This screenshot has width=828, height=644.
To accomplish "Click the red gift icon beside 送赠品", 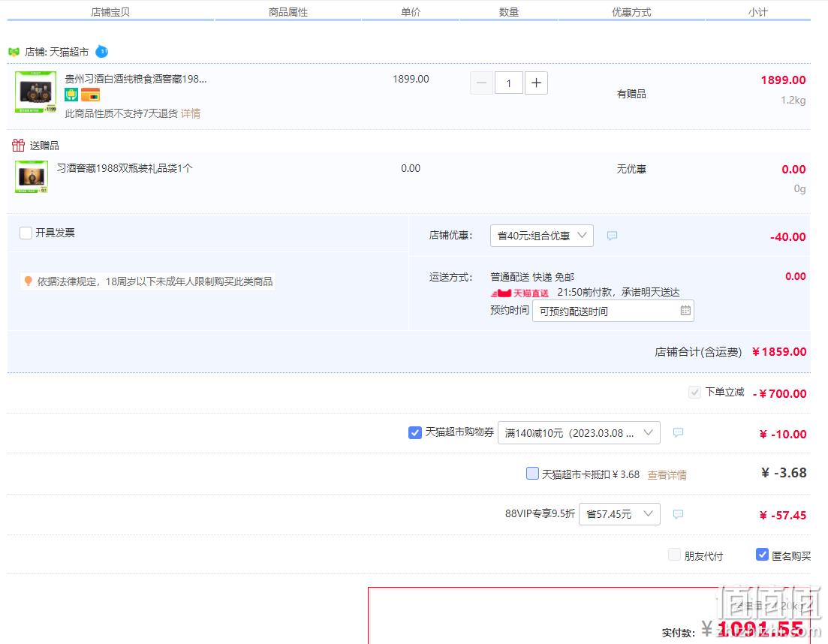I will [19, 145].
